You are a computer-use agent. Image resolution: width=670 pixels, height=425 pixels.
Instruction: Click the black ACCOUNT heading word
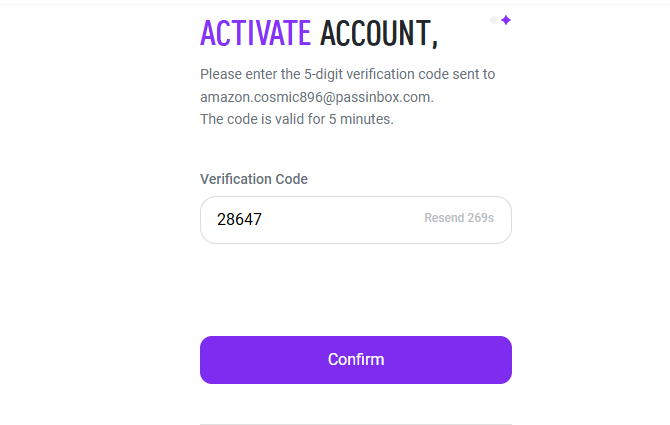[x=374, y=33]
